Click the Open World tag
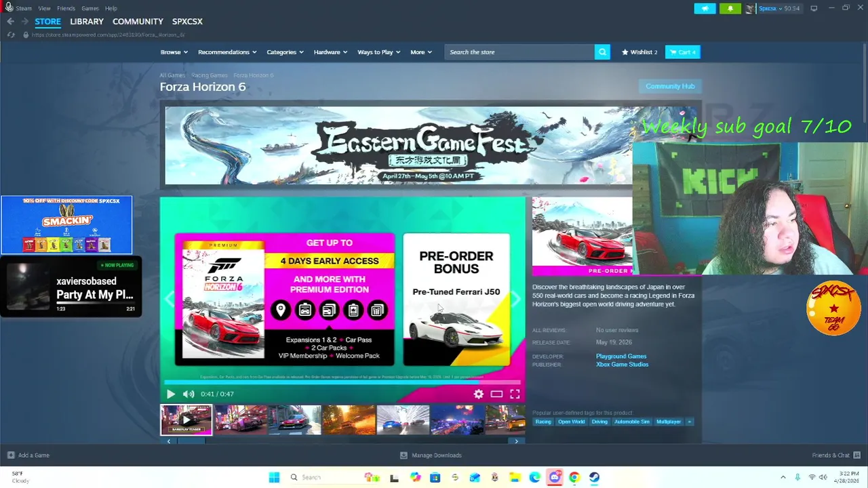This screenshot has height=488, width=868. (571, 422)
